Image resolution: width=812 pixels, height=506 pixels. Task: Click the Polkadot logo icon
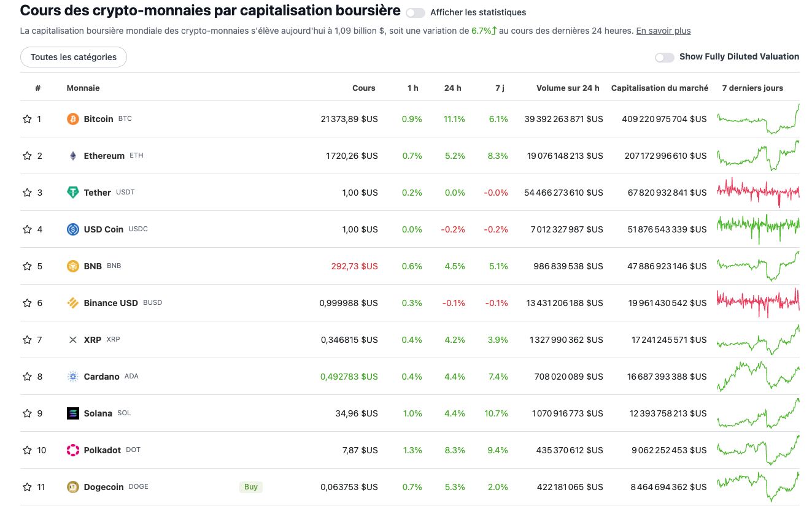pos(73,450)
